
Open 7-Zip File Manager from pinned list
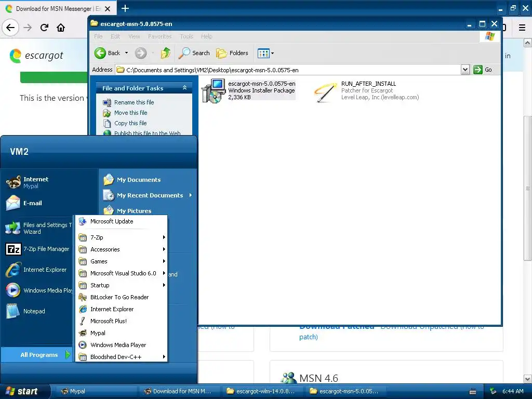pyautogui.click(x=37, y=249)
